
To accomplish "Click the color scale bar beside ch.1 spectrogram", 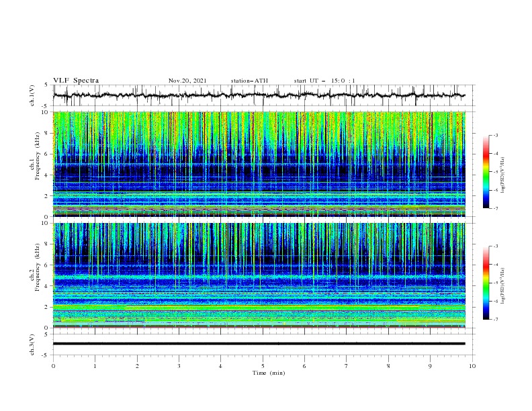I will click(x=486, y=172).
